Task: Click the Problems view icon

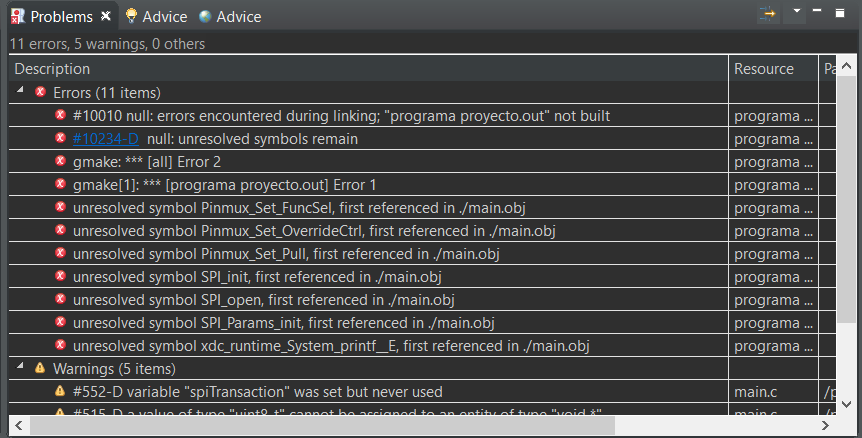Action: click(18, 16)
